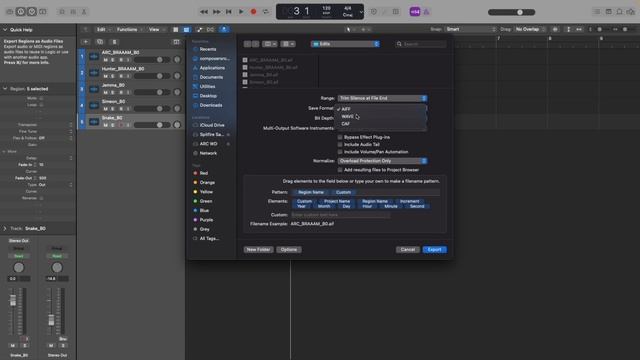Click the red Record button
Screen dimensions: 640x360
tap(253, 12)
